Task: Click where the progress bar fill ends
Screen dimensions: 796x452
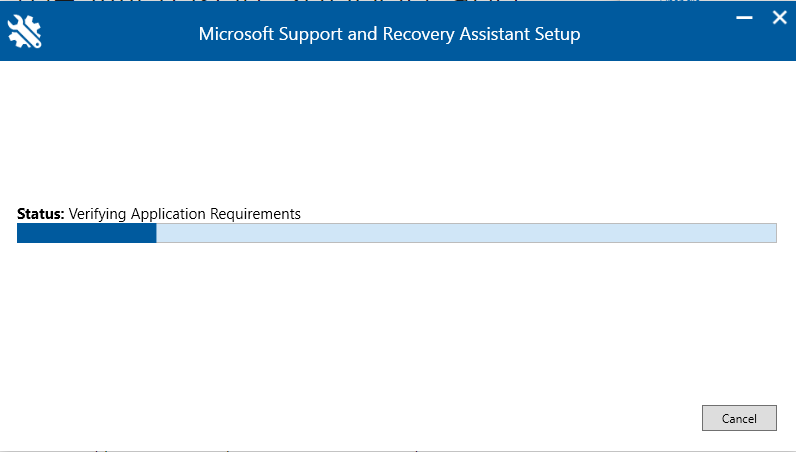Action: (156, 233)
